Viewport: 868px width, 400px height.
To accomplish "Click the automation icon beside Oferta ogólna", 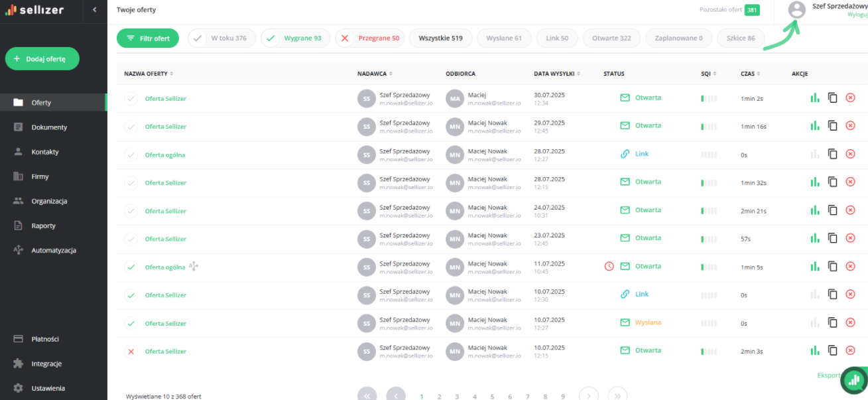I will click(x=194, y=267).
